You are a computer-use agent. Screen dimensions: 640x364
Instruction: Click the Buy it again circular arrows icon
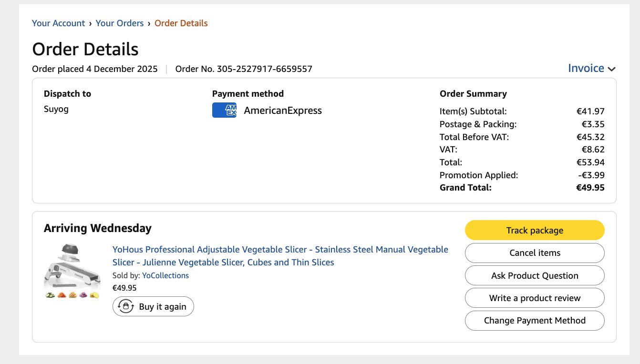[126, 306]
